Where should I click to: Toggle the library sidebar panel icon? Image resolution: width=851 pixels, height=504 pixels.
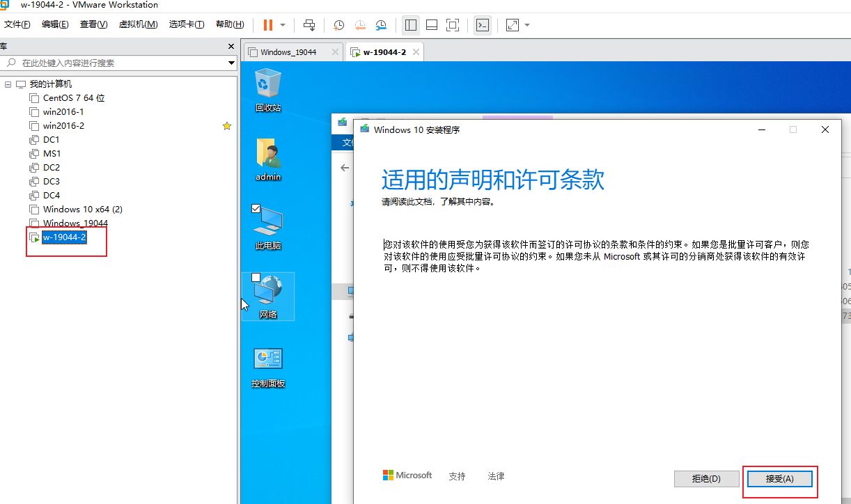(410, 25)
